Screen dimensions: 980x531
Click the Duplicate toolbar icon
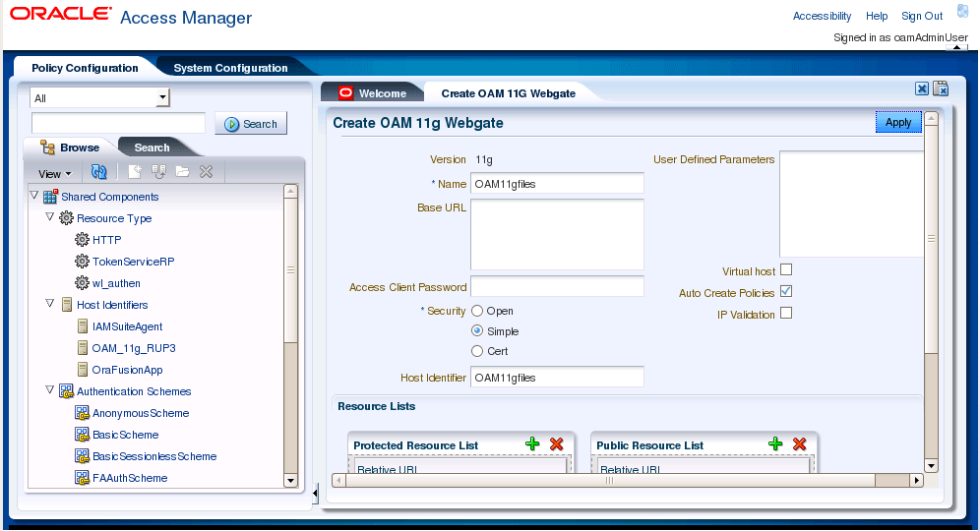coord(158,172)
